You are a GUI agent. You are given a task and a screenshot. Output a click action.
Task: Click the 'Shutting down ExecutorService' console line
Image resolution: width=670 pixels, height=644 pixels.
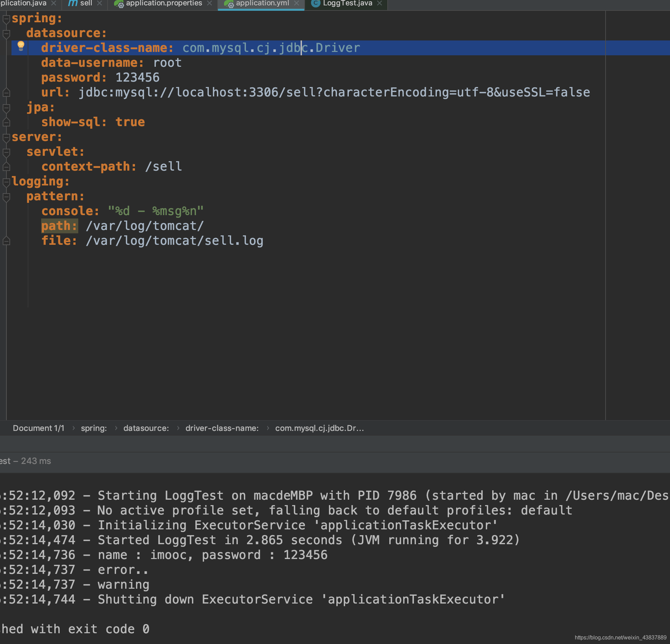[x=253, y=599]
